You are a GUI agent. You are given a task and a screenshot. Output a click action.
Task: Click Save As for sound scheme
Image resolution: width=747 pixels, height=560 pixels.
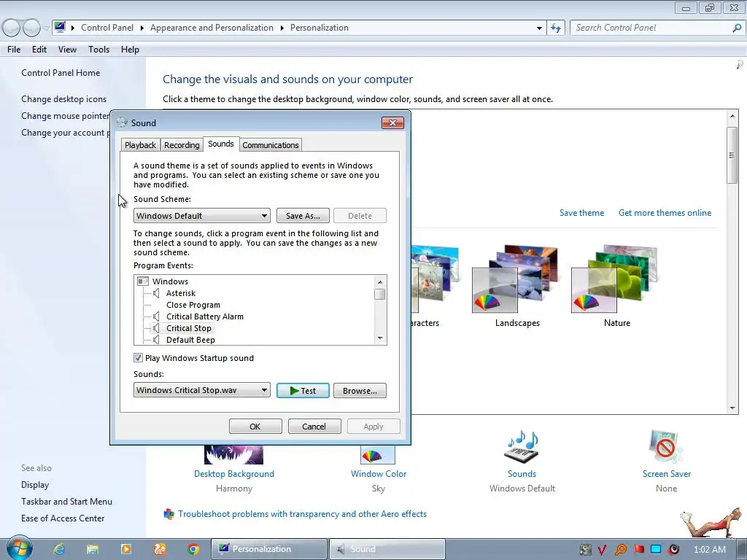[303, 216]
